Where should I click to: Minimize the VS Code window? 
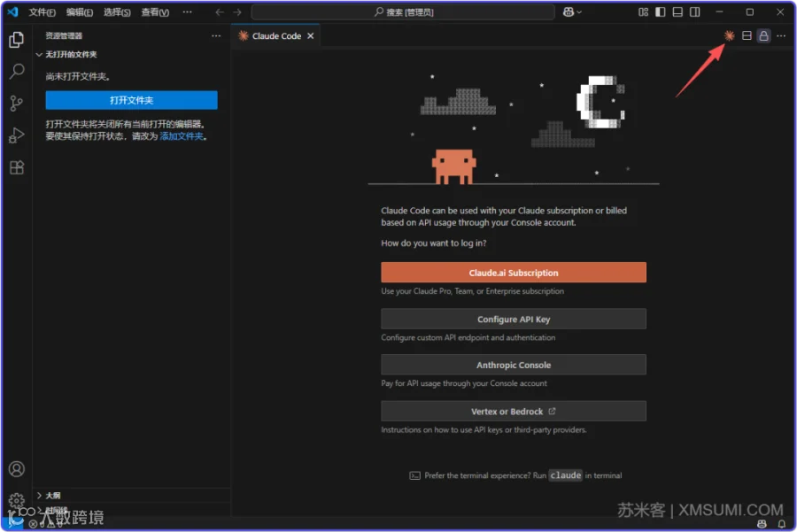pyautogui.click(x=719, y=12)
